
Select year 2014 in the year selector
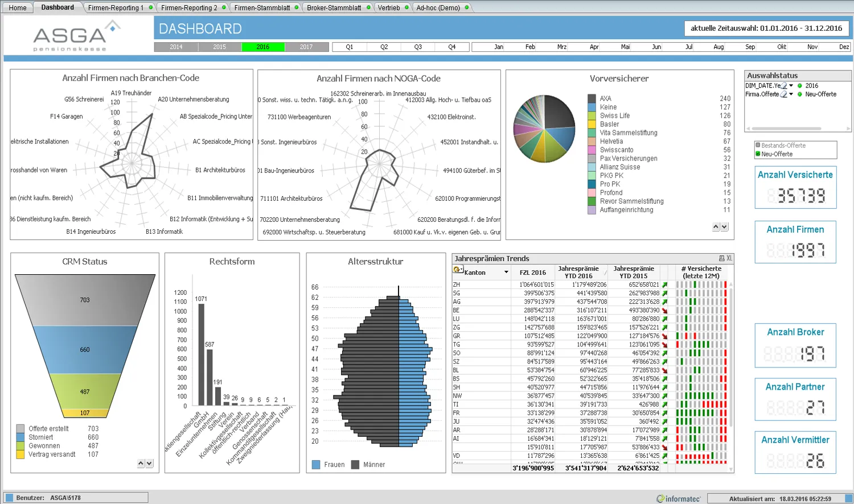[x=176, y=47]
